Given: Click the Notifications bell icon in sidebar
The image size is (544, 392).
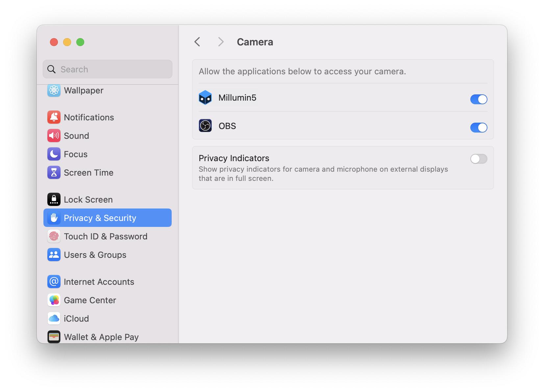Looking at the screenshot, I should (54, 117).
